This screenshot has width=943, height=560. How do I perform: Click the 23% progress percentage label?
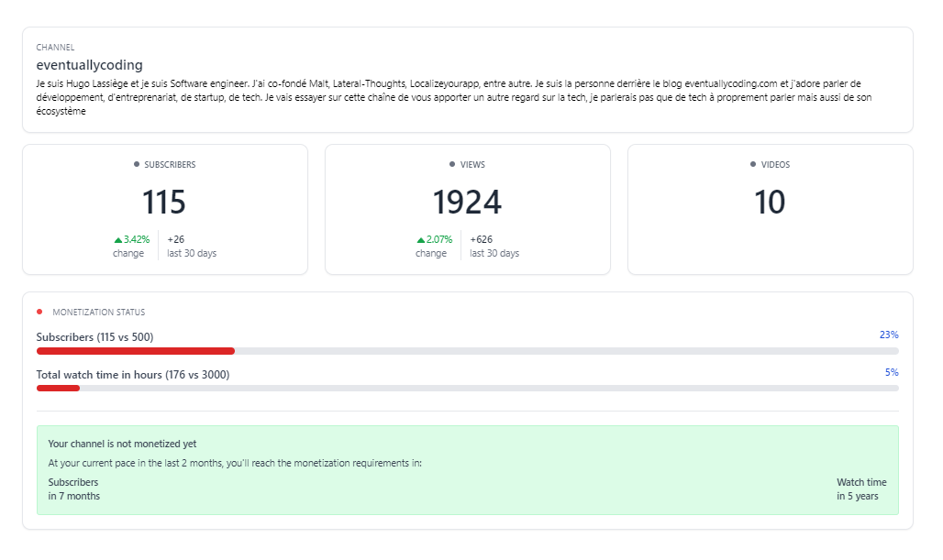(x=888, y=335)
